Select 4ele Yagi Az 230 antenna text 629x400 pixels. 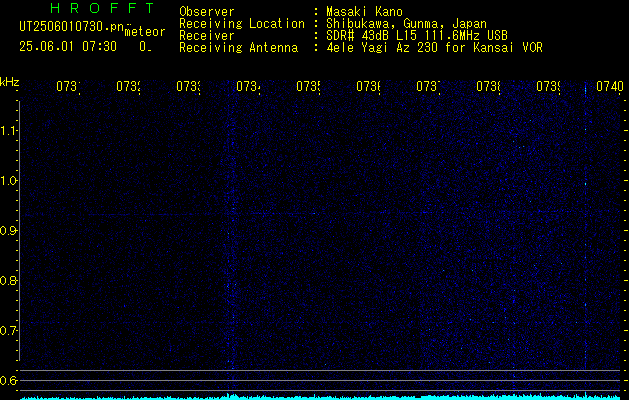click(434, 48)
